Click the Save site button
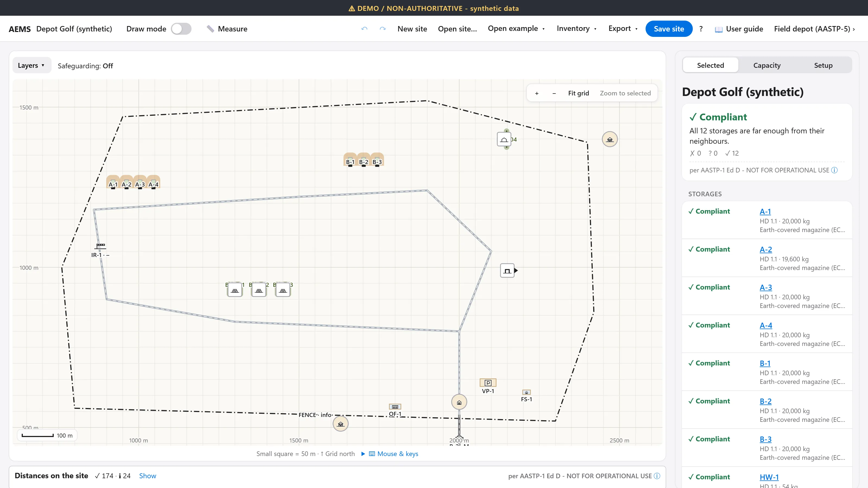Image resolution: width=868 pixels, height=488 pixels. click(669, 29)
